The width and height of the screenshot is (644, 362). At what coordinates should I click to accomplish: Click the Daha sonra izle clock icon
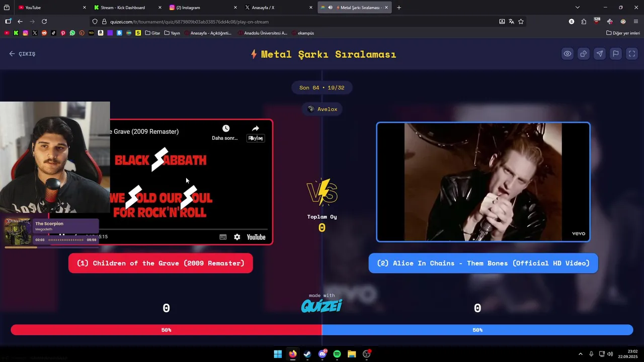click(x=226, y=129)
